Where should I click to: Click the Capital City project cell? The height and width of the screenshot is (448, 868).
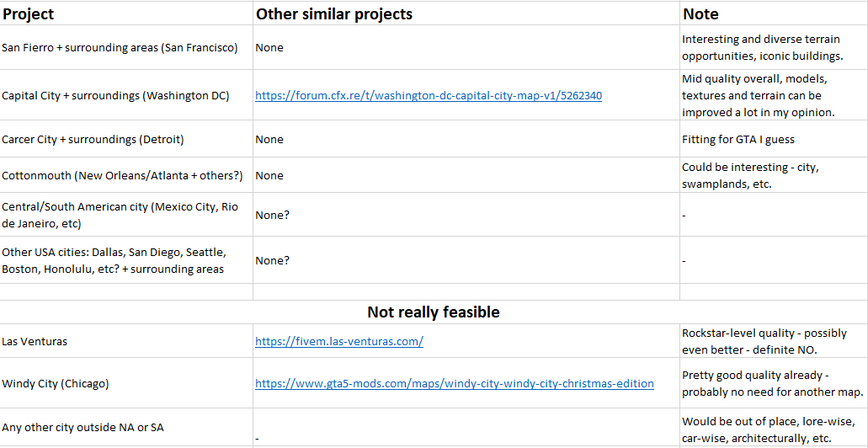[x=126, y=95]
